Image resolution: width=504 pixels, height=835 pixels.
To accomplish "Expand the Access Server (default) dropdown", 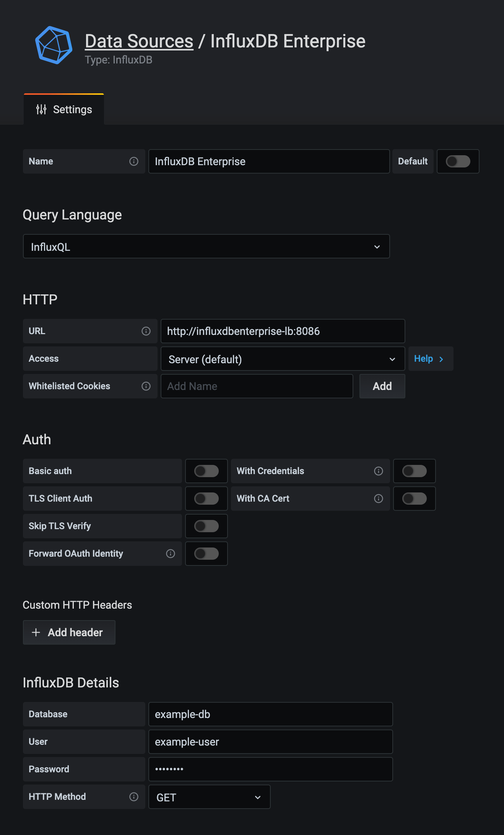I will point(282,359).
